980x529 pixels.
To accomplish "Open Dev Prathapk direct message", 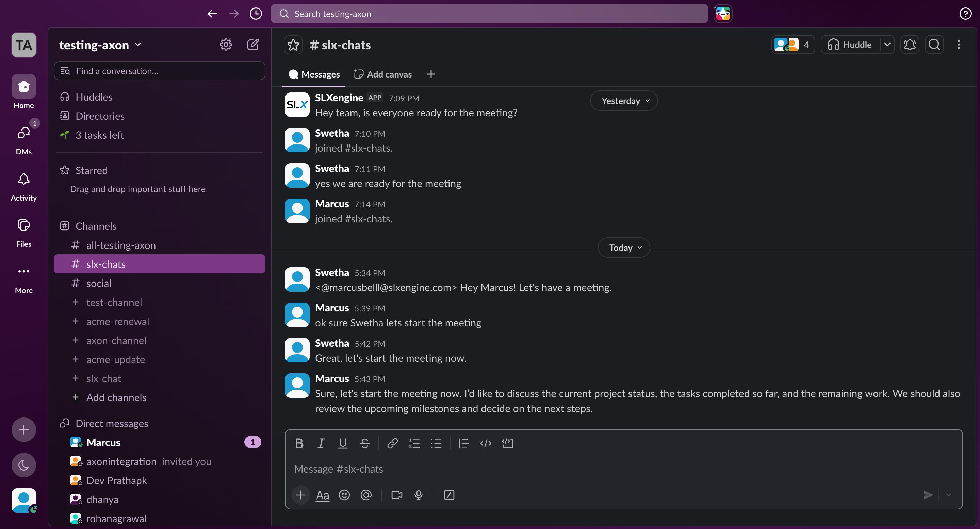I will click(x=159, y=480).
